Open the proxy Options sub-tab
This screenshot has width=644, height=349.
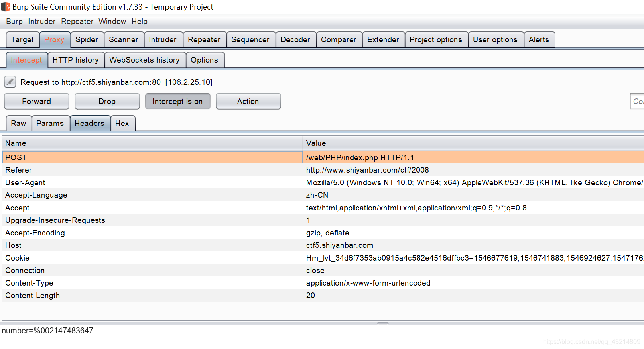tap(205, 60)
